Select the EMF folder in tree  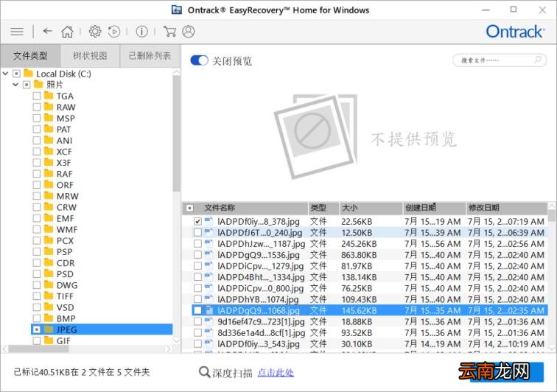pos(66,218)
